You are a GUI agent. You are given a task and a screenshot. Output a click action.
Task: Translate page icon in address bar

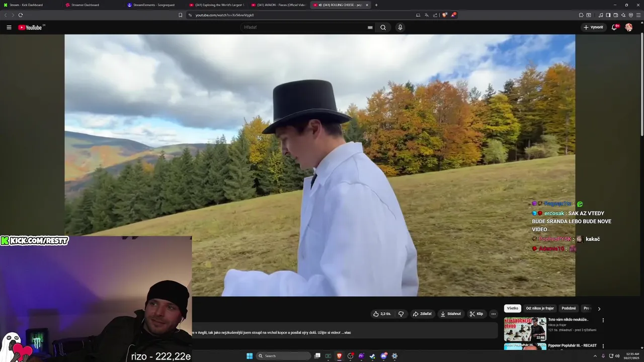tap(427, 15)
